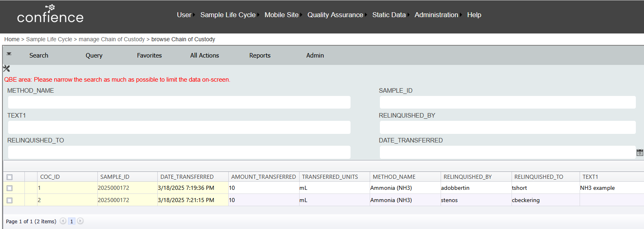Viewport: 644px width, 229px height.
Task: Sort by RELINQUISHED_BY column header
Action: pyautogui.click(x=468, y=177)
